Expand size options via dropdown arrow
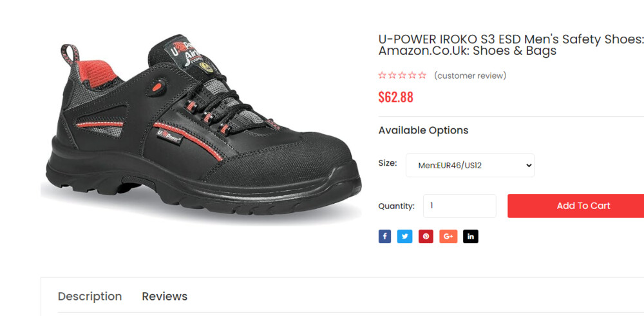 point(529,165)
